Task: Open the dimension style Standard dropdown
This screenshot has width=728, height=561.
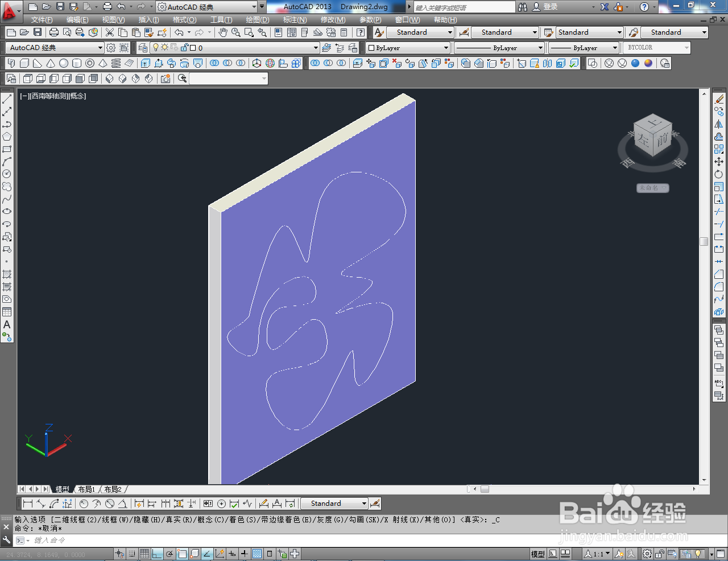Action: [x=505, y=32]
